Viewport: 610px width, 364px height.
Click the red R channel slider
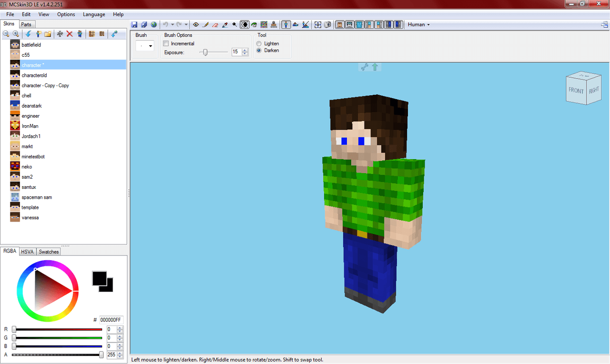57,329
